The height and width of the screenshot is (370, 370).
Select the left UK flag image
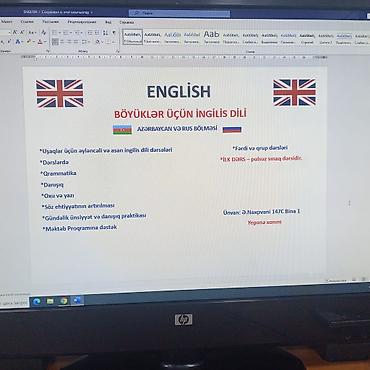click(60, 93)
